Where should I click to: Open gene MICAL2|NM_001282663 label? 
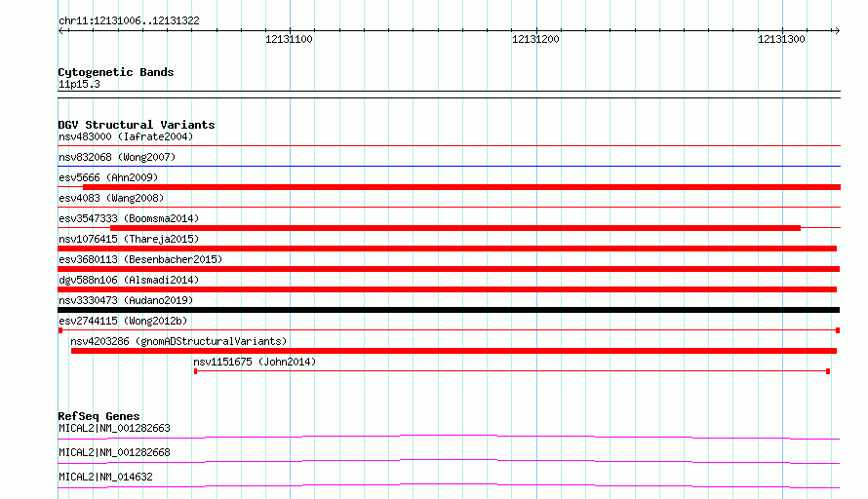click(x=114, y=428)
